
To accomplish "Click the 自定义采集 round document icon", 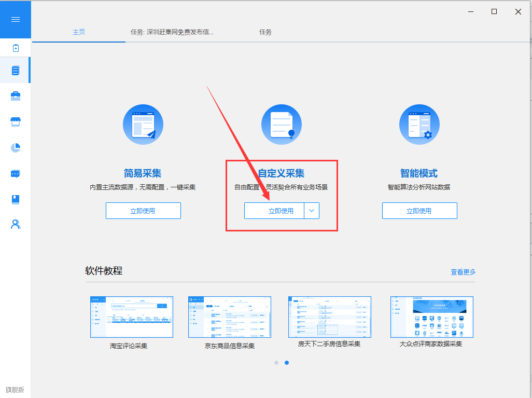I will (x=281, y=125).
